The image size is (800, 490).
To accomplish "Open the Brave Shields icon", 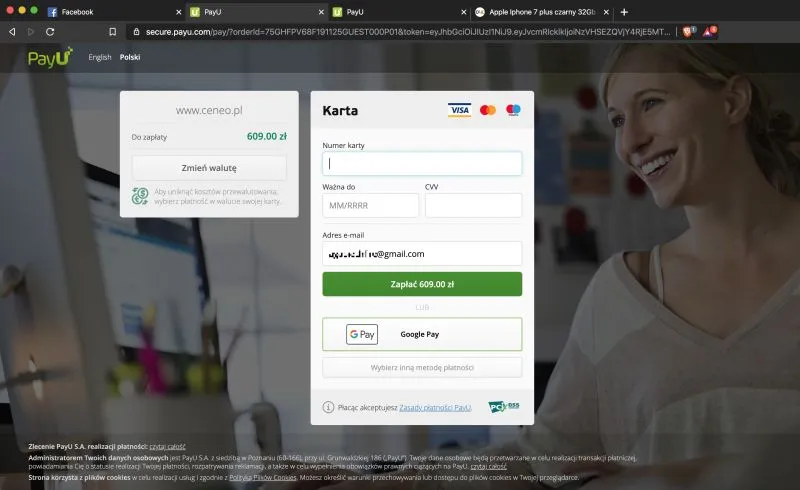I will pos(688,32).
